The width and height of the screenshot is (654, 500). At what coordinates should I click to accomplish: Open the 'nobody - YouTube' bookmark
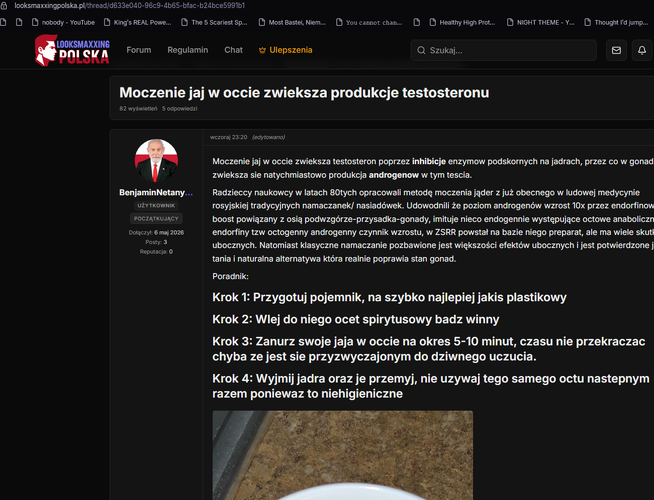(x=63, y=23)
